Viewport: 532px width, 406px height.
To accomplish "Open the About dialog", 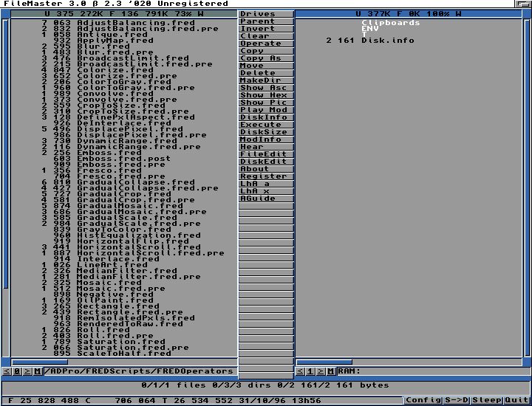I will coord(266,169).
